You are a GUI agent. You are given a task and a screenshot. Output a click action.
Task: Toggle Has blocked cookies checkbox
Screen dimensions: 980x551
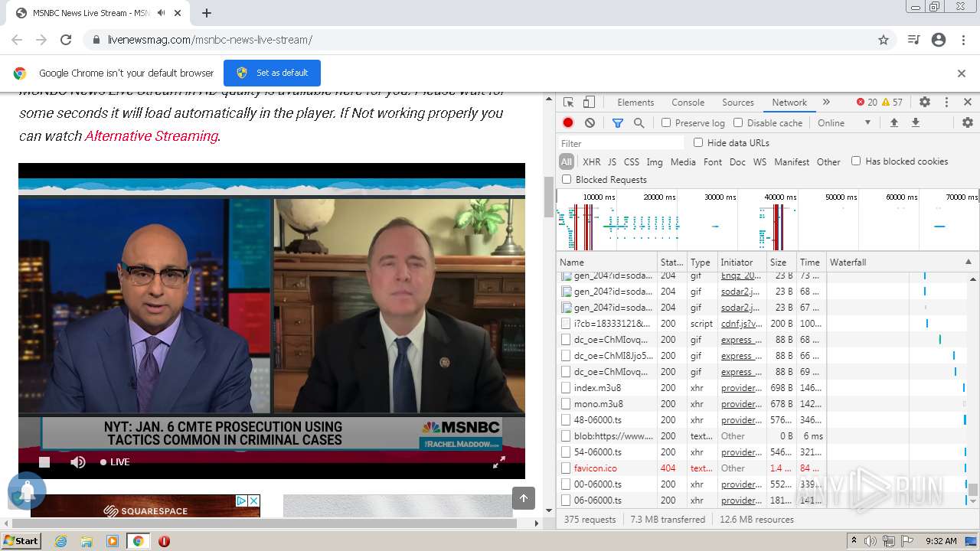[856, 161]
